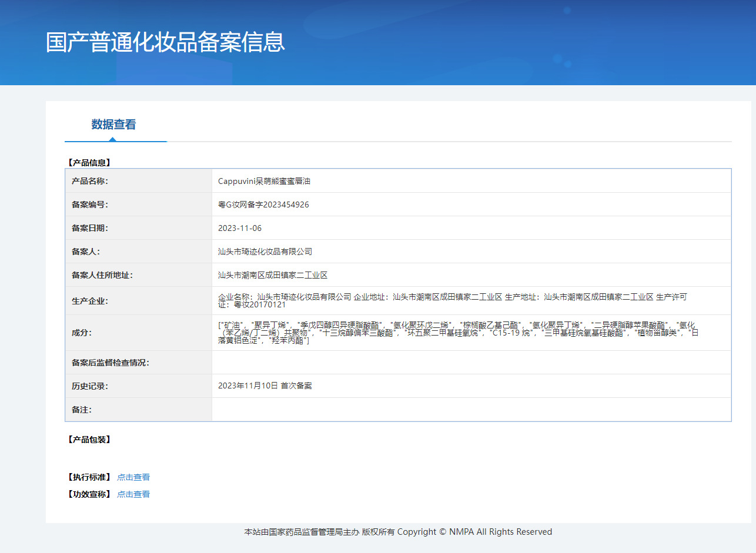Click the 【产品信息】 section heading
Viewport: 756px width, 553px height.
88,162
